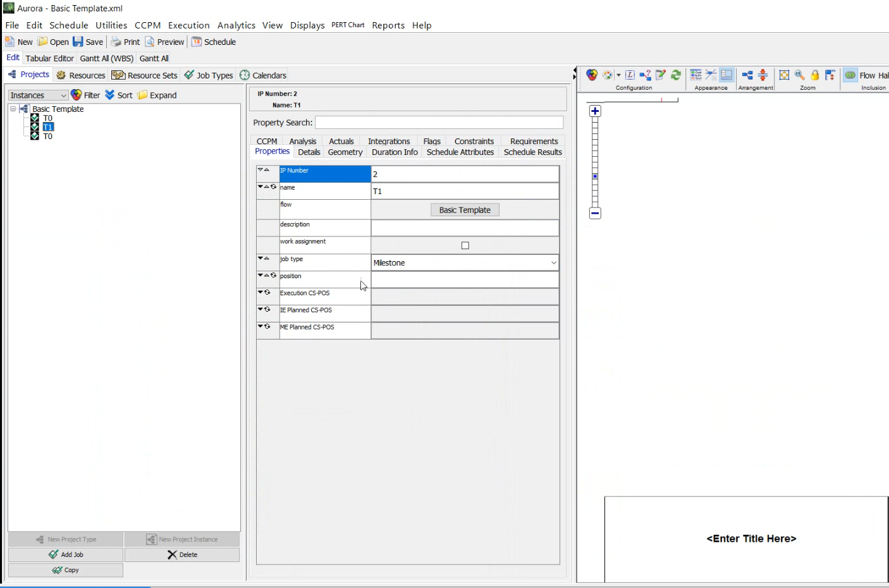Open the job type Milestone dropdown
889x588 pixels.
[x=553, y=263]
